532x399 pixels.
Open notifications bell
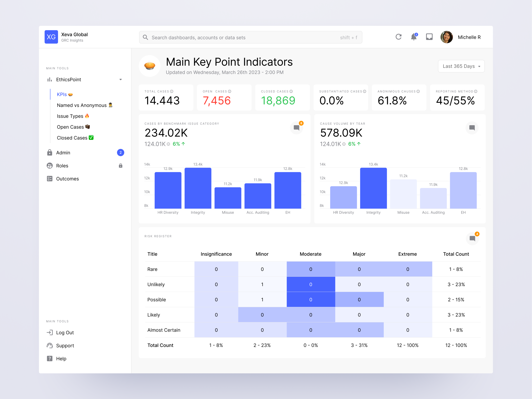point(414,37)
